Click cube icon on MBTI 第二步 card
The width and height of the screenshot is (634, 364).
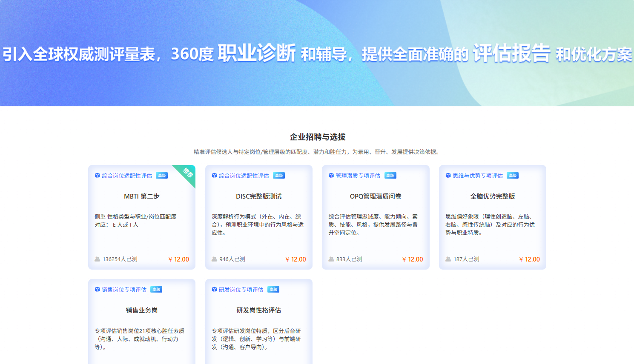tap(97, 176)
